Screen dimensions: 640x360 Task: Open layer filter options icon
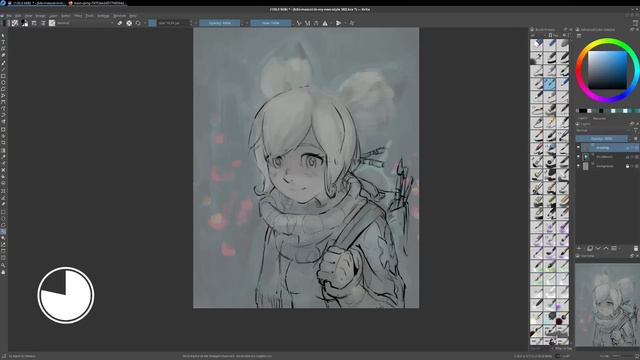(636, 131)
